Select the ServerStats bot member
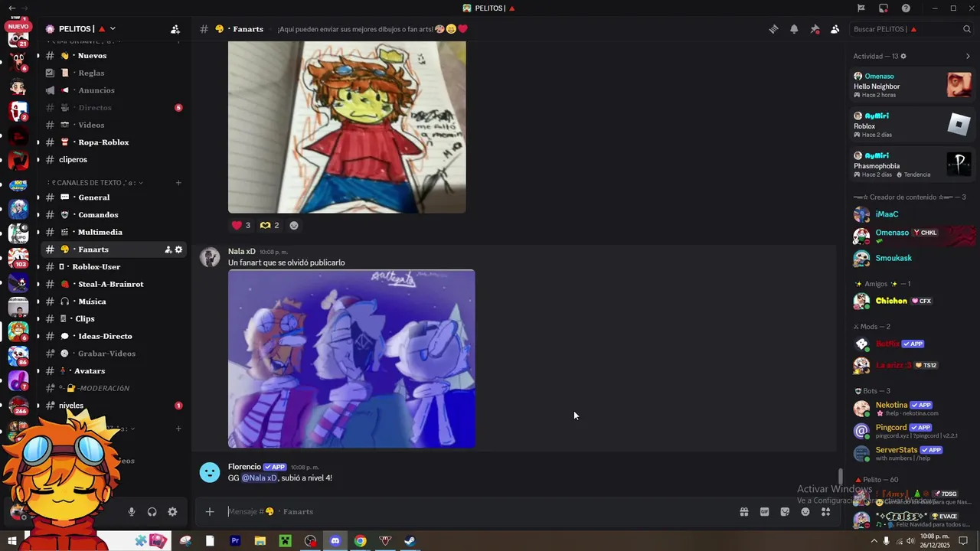Screen dimensions: 980x551 point(913,453)
